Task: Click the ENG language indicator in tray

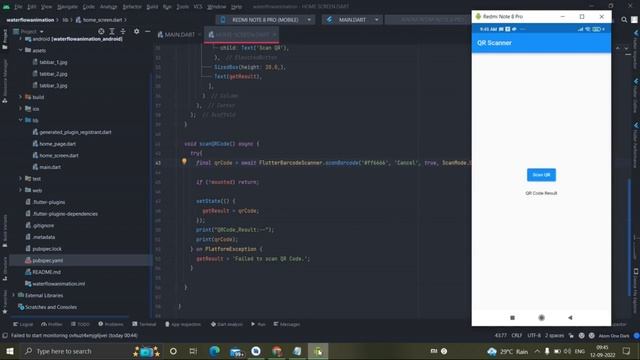Action: (580, 351)
